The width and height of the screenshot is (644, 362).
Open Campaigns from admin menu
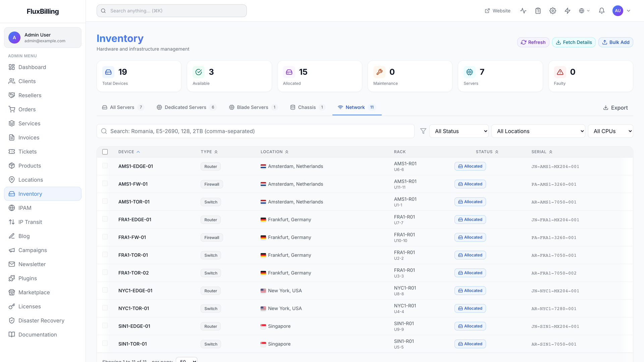pos(43,250)
